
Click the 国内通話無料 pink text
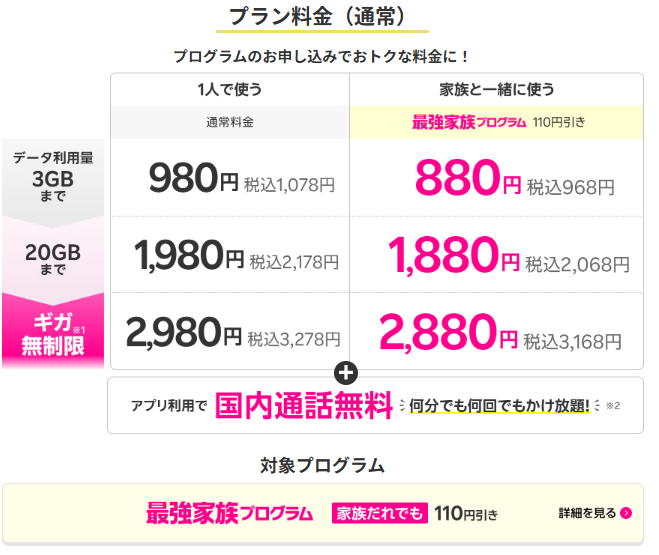click(304, 405)
